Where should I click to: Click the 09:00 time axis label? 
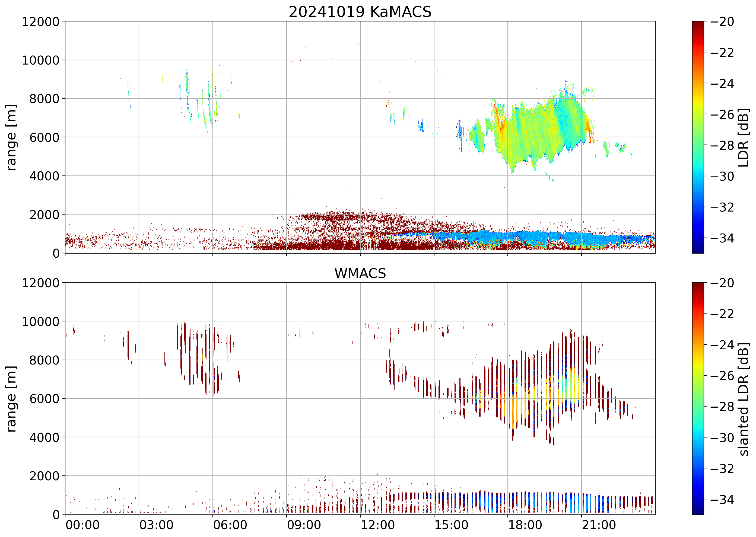tap(304, 525)
